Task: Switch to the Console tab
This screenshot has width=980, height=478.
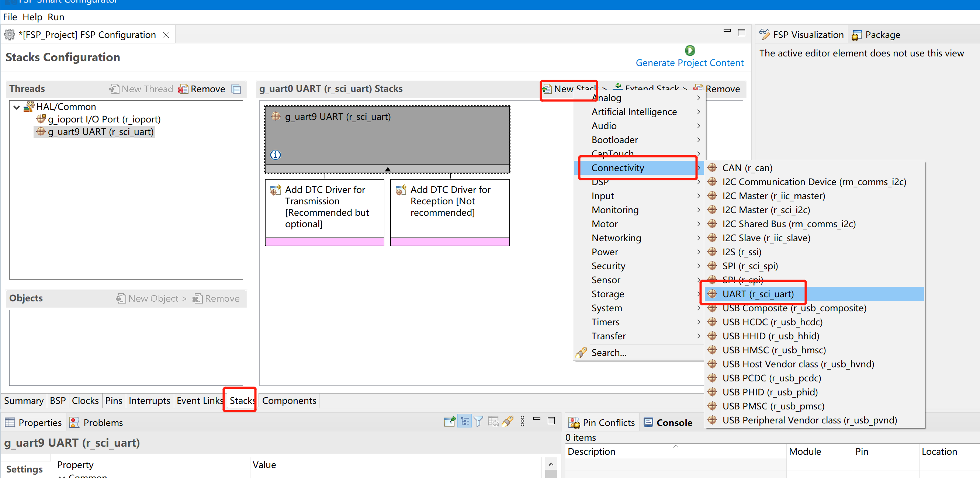Action: [x=668, y=423]
